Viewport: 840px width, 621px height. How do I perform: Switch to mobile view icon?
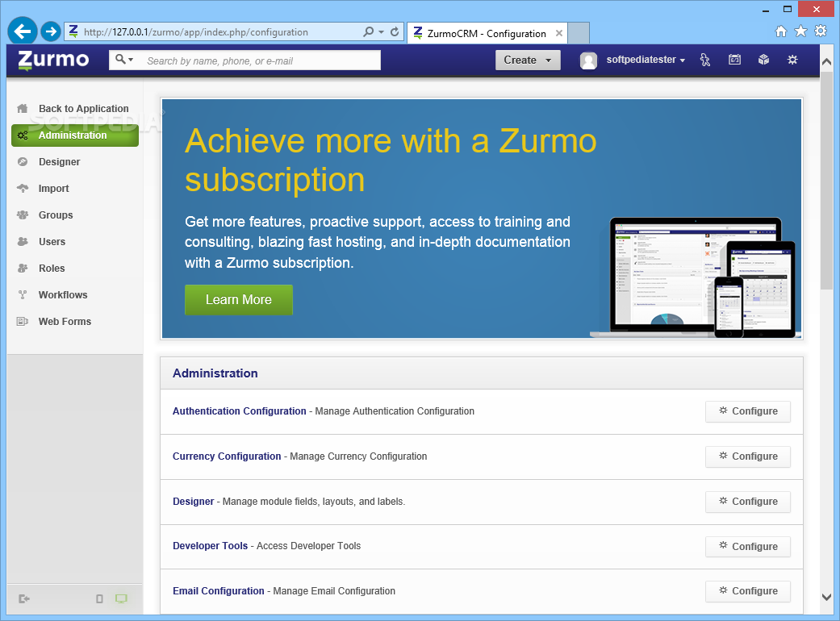[99, 598]
